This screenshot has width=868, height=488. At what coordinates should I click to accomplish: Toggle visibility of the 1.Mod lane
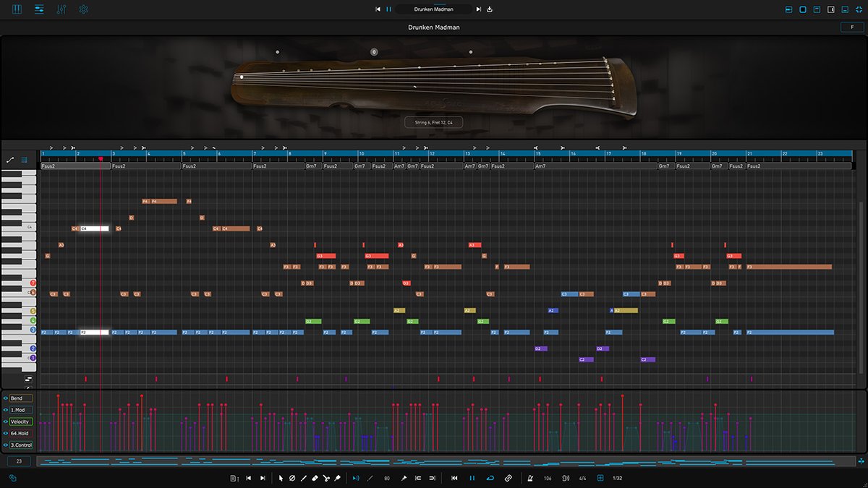point(5,410)
